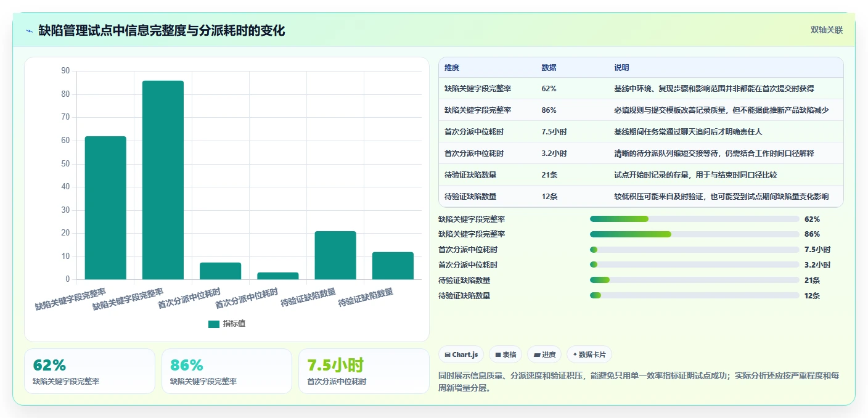
Task: Click the 12条 progress bar
Action: click(x=694, y=296)
